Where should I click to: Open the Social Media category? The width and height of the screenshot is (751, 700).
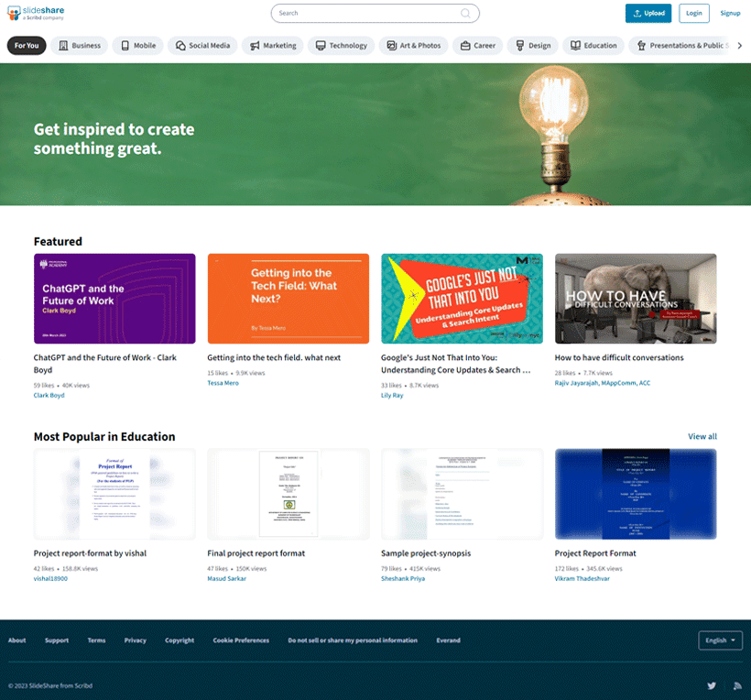pyautogui.click(x=202, y=46)
